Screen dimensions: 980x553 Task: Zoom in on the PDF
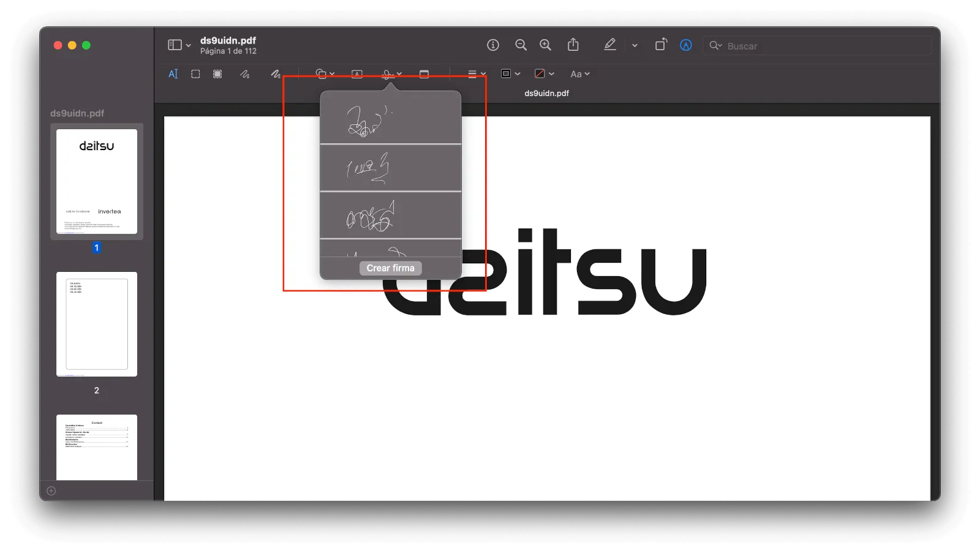click(x=545, y=45)
